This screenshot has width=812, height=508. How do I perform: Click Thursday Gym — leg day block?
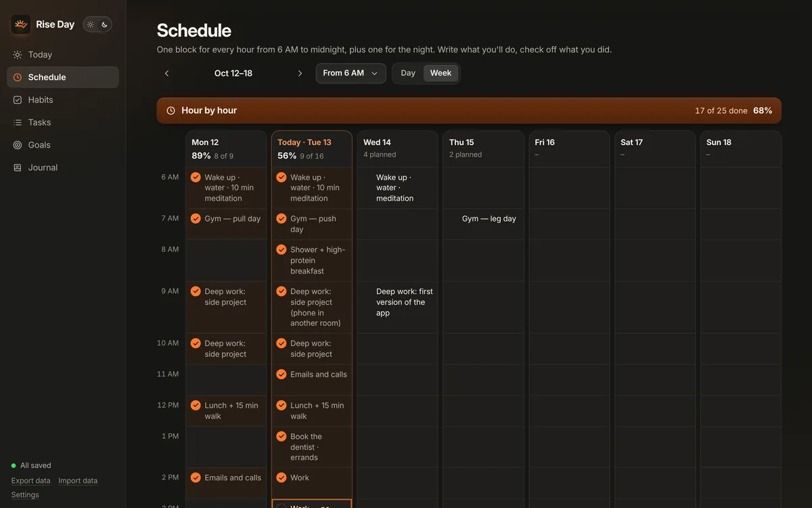tap(484, 224)
